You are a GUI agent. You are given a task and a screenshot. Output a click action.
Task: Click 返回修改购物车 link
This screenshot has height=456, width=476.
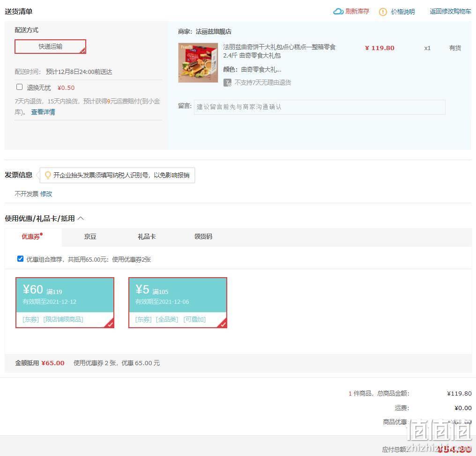[450, 12]
